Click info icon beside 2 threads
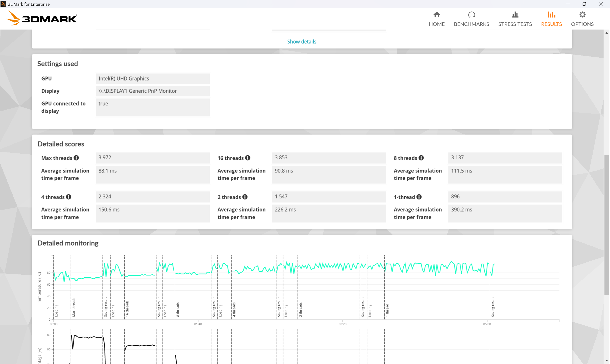 point(245,197)
